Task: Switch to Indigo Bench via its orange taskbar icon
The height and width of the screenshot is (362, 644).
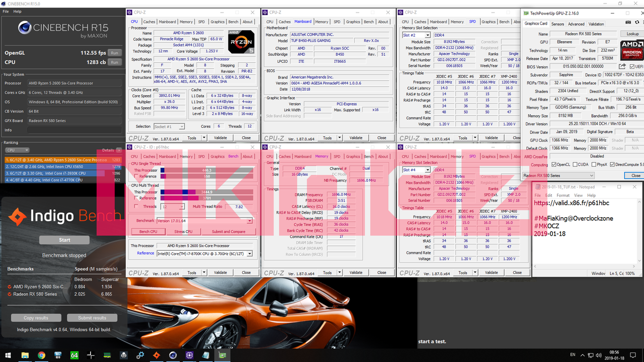Action: point(156,355)
